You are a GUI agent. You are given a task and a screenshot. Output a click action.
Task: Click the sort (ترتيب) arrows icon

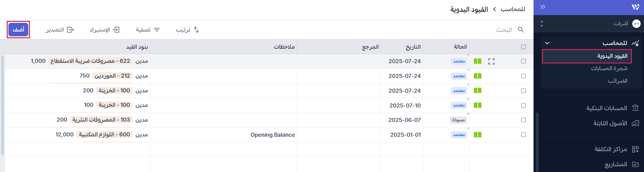click(196, 30)
